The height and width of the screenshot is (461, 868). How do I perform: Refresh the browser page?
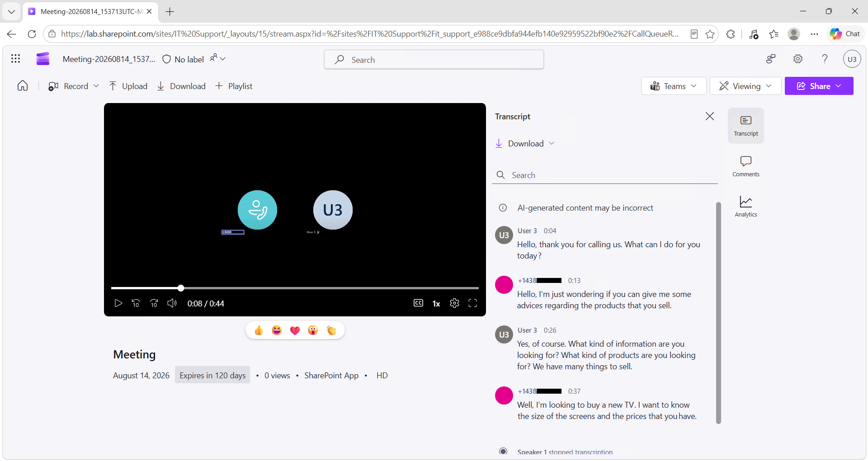point(32,34)
